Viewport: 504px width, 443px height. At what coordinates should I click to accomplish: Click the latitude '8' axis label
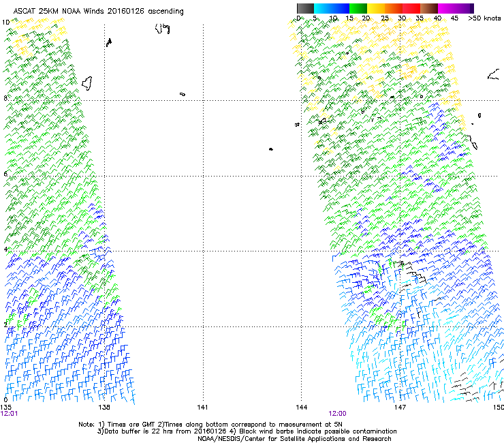(x=5, y=98)
